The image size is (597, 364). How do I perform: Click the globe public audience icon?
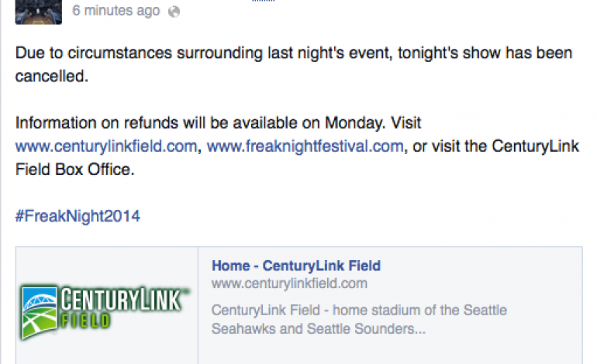pos(174,12)
